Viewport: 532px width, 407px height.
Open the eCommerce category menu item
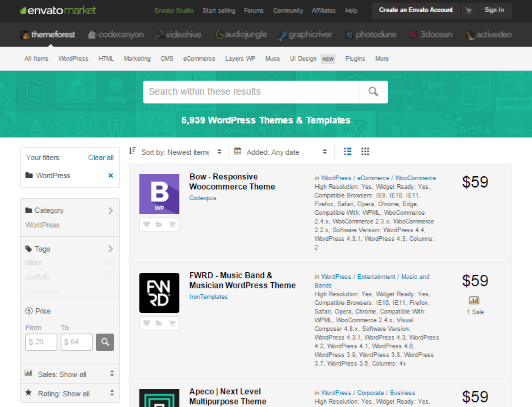click(199, 59)
